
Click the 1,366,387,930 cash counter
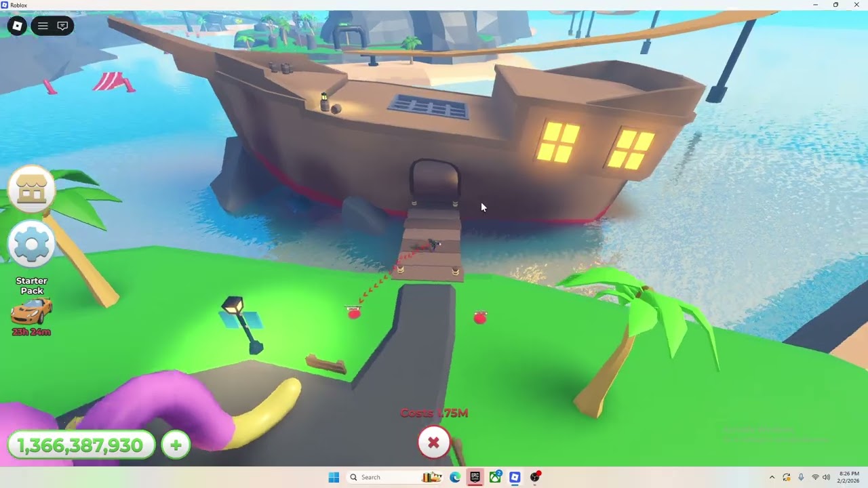pos(81,445)
